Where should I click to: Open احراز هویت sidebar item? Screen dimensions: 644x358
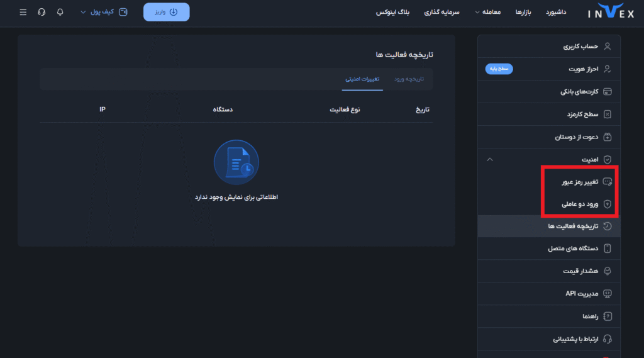point(548,69)
